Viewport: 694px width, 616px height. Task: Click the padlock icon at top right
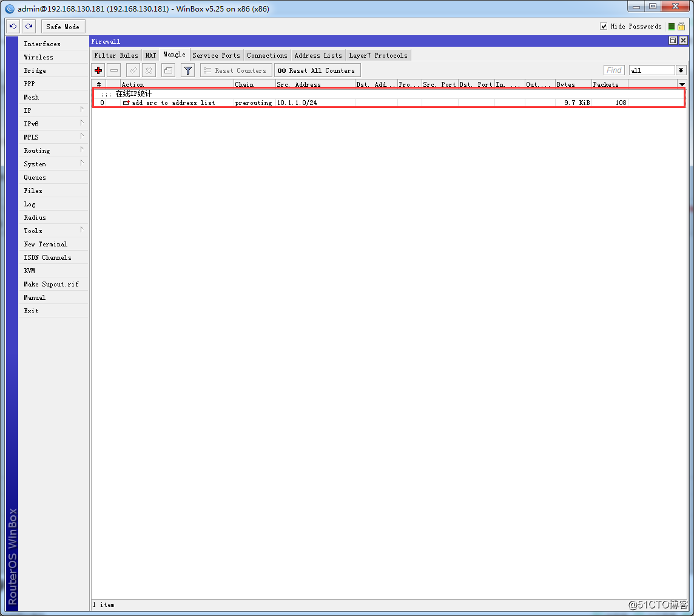tap(682, 27)
